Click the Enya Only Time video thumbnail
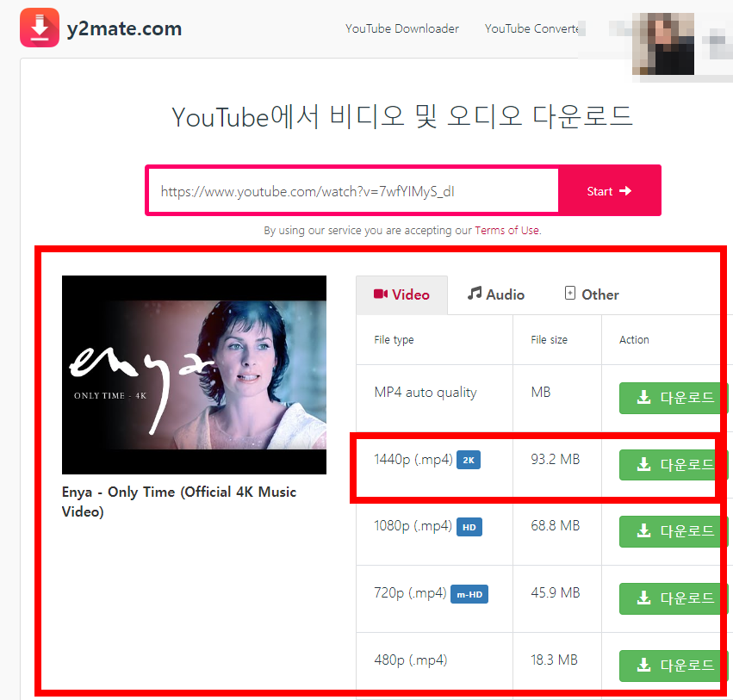This screenshot has height=700, width=733. point(194,375)
